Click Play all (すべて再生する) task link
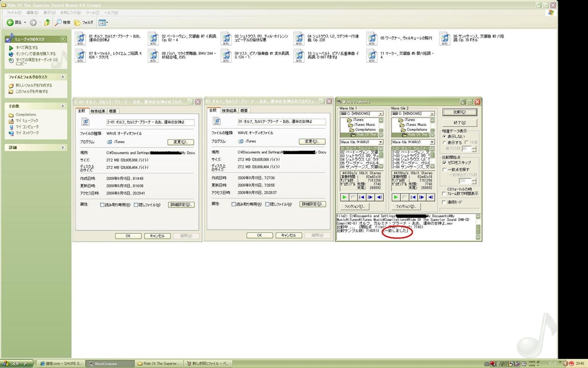The image size is (588, 368). 26,48
